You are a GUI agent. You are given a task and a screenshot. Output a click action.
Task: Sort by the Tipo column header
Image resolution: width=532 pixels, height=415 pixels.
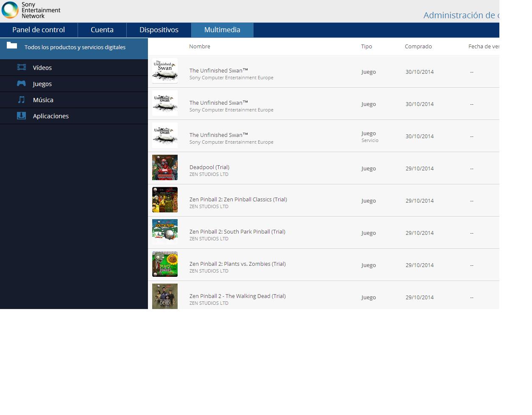[x=367, y=47]
